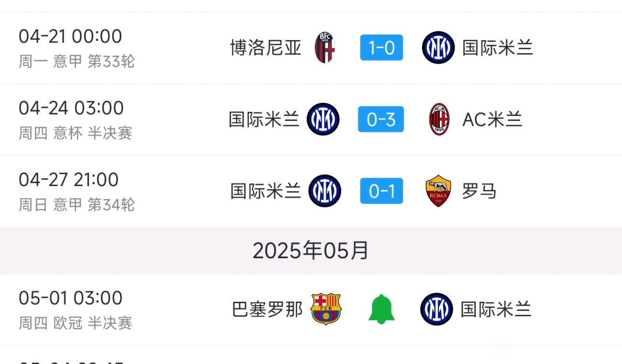This screenshot has width=622, height=364.
Task: Tap the Barcelona club crest
Action: tap(326, 309)
